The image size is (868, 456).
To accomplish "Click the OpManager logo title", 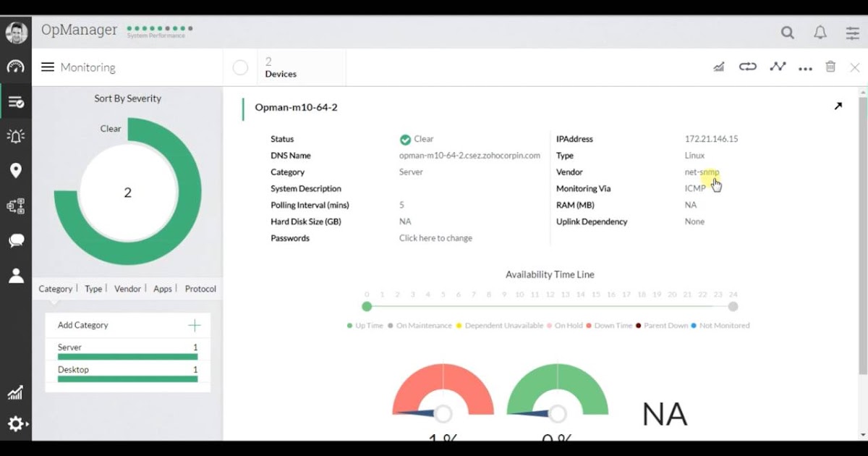I will 79,30.
